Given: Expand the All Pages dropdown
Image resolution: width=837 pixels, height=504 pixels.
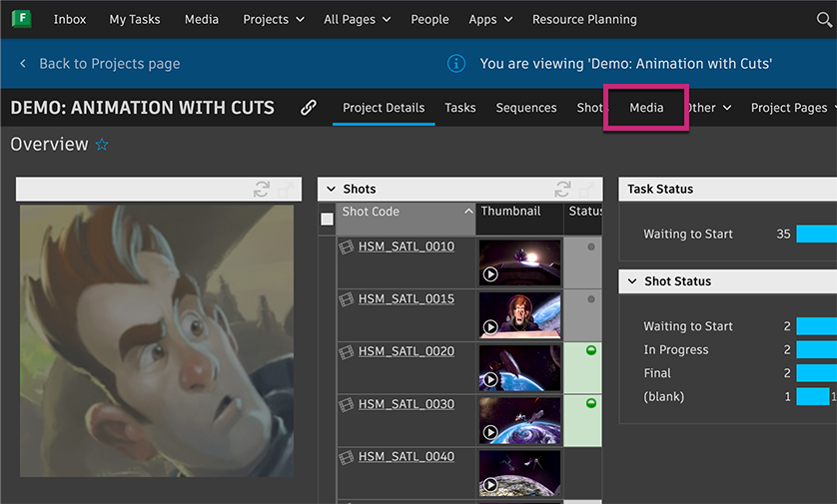Looking at the screenshot, I should click(x=358, y=20).
